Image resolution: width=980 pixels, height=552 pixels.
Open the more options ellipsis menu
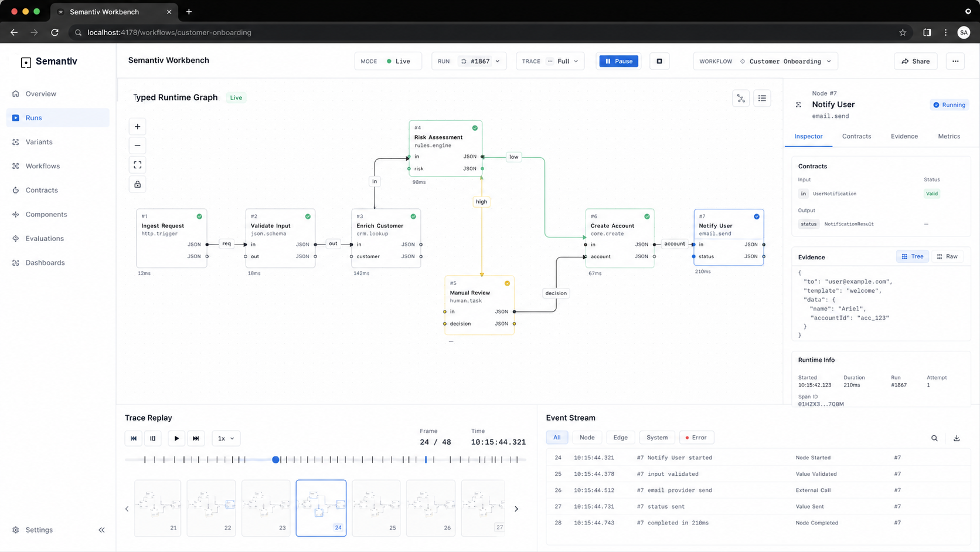pos(955,61)
